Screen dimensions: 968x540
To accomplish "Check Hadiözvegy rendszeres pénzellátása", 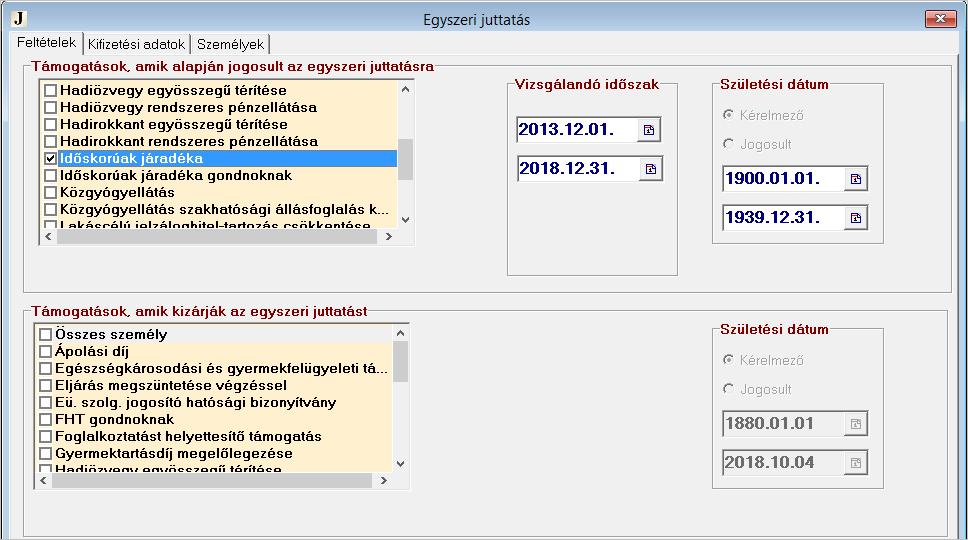I will coord(51,107).
